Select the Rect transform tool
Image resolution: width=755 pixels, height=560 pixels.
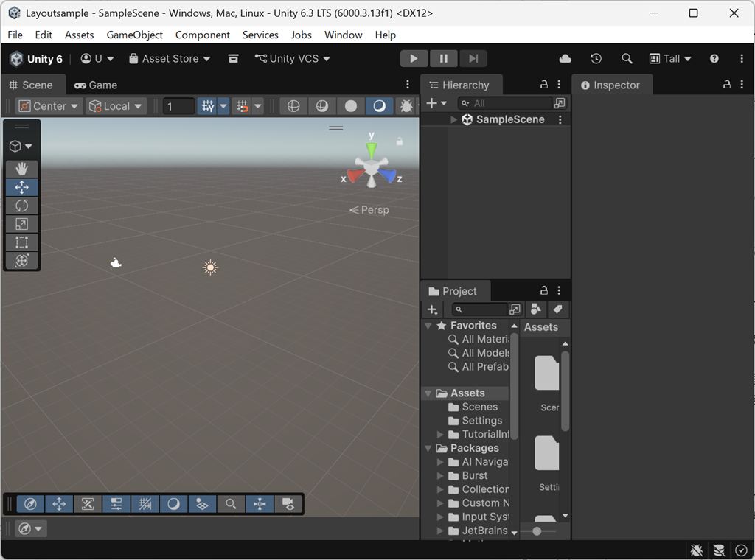point(21,242)
